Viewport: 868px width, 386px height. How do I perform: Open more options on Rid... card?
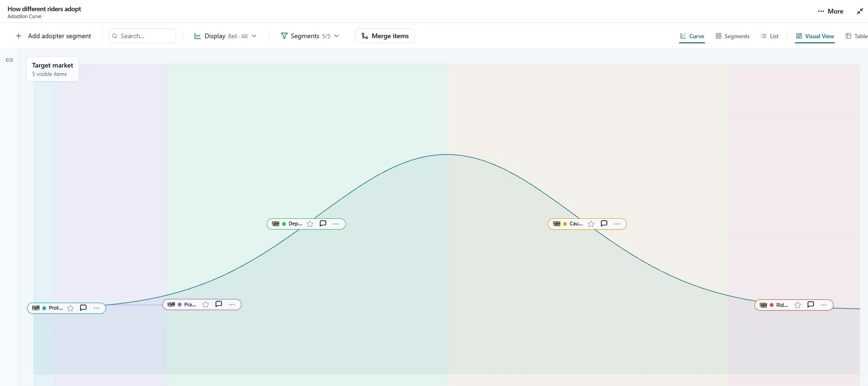pos(824,305)
